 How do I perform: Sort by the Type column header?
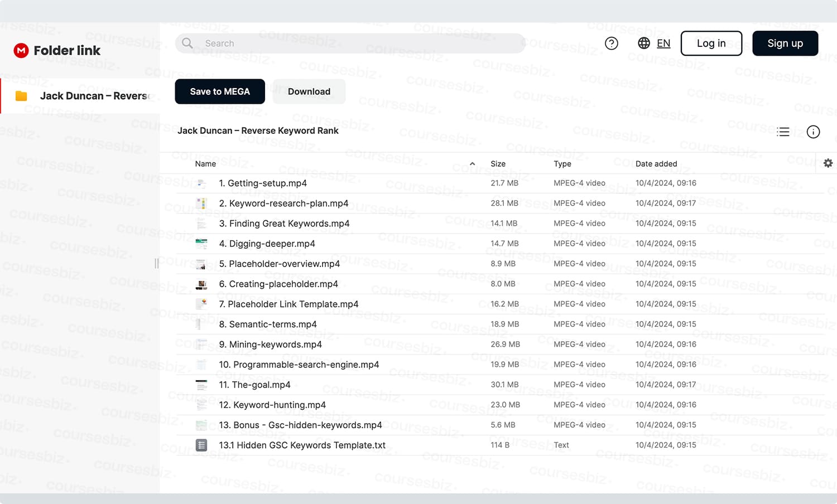click(x=562, y=164)
